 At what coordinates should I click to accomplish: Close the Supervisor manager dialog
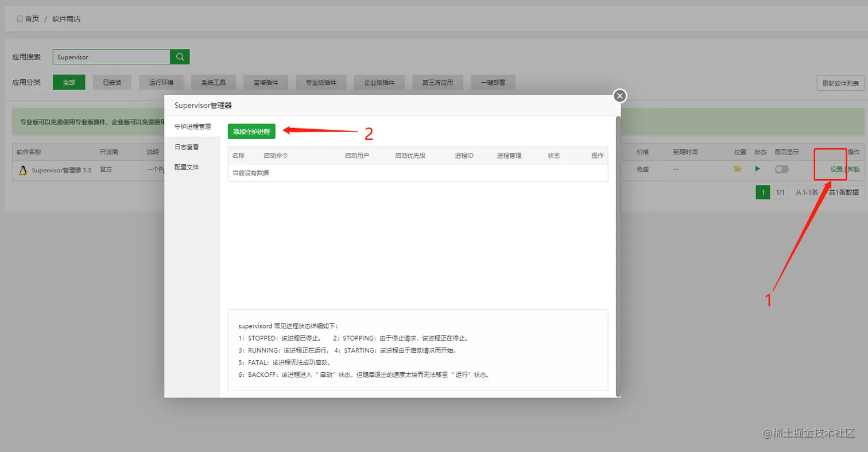coord(619,96)
